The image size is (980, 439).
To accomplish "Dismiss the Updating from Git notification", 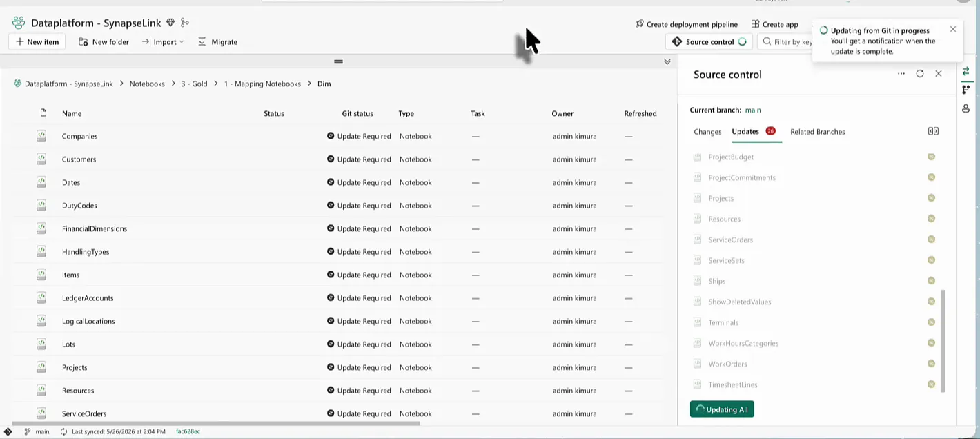I will click(x=953, y=29).
